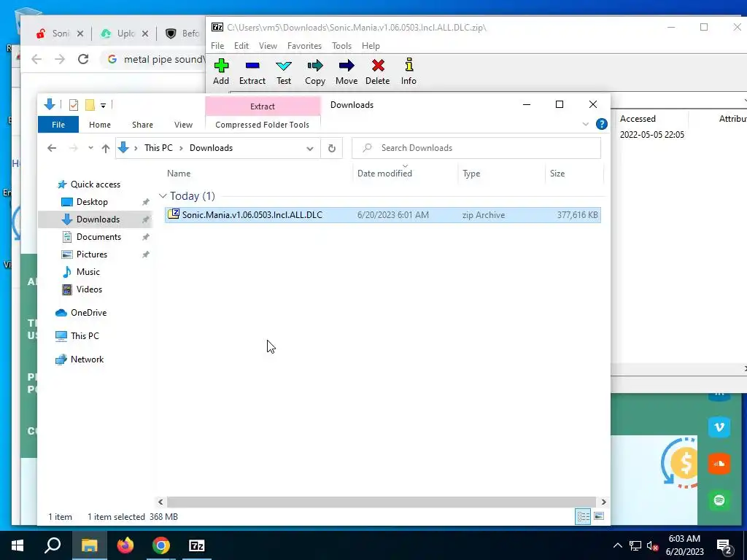Open Desktop in the navigation pane
This screenshot has width=747, height=560.
[92, 202]
